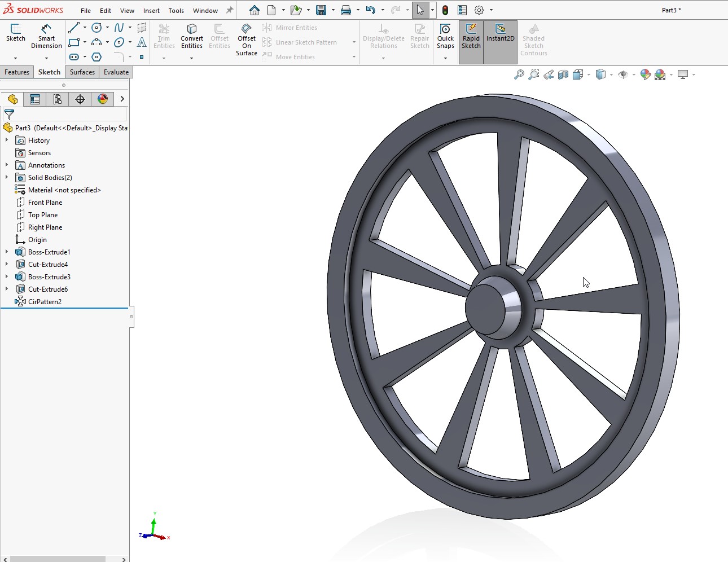Open the Insert menu

pos(151,11)
